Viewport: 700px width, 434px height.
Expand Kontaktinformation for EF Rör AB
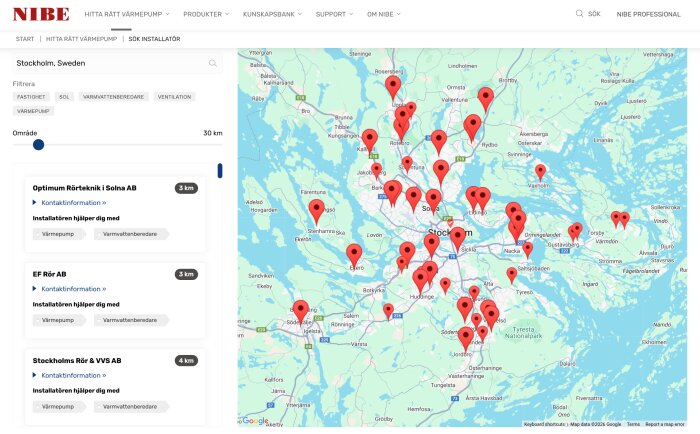70,289
